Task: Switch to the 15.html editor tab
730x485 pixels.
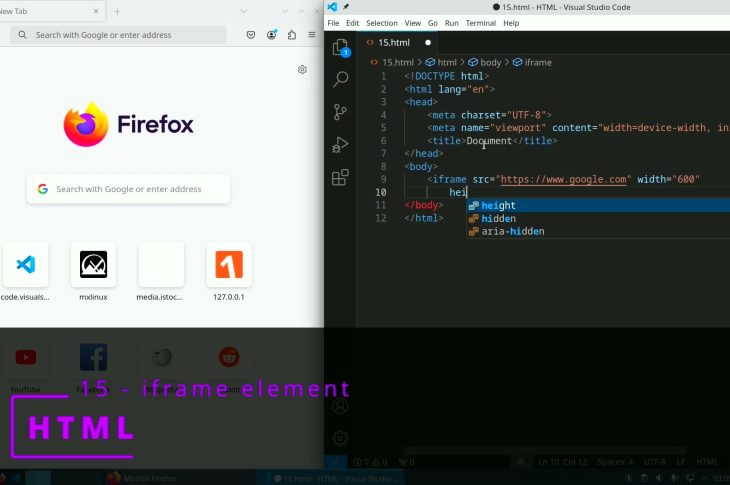Action: coord(394,43)
